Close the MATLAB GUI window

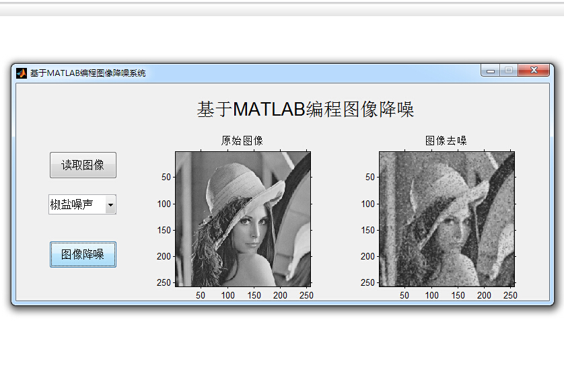(x=534, y=71)
